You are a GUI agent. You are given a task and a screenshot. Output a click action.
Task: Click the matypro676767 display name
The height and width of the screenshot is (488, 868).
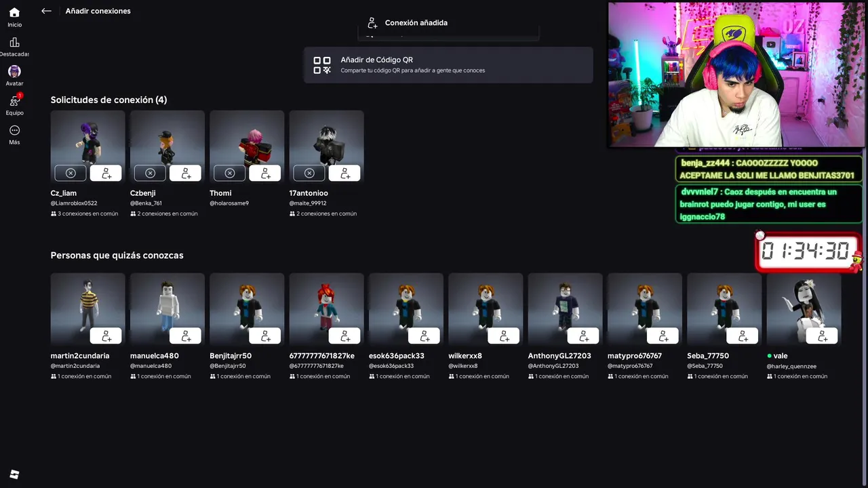[x=635, y=356]
